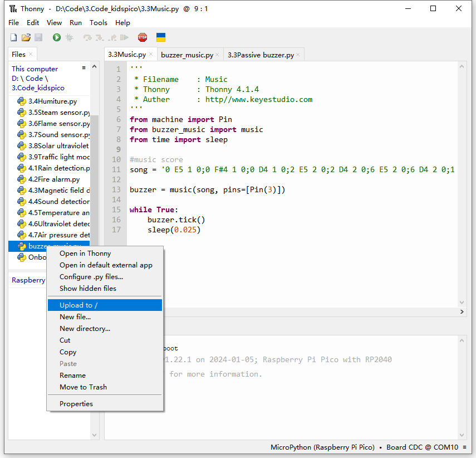Open the Files panel hamburger menu icon

(84, 68)
